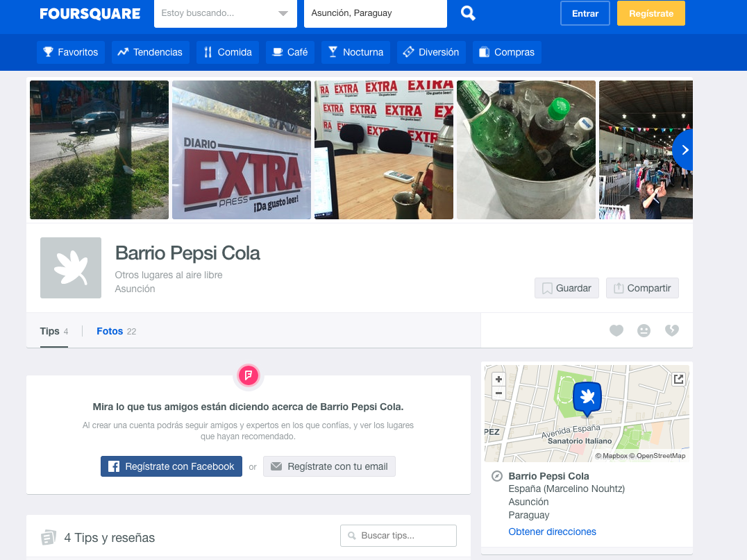Zoom out on the map

click(498, 393)
